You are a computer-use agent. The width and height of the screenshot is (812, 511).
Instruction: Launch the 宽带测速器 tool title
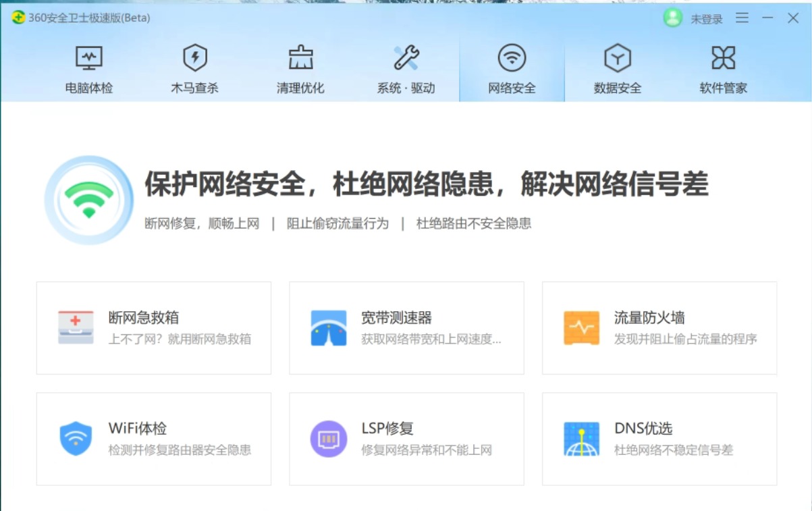pos(396,317)
